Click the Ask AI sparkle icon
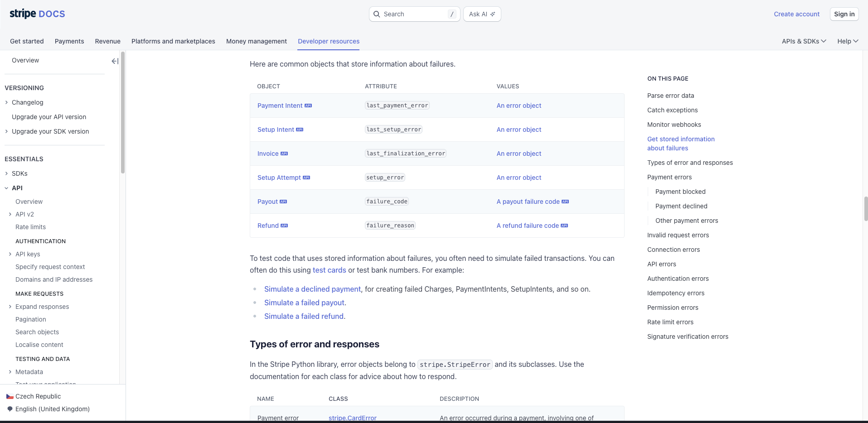The image size is (868, 423). pos(493,14)
